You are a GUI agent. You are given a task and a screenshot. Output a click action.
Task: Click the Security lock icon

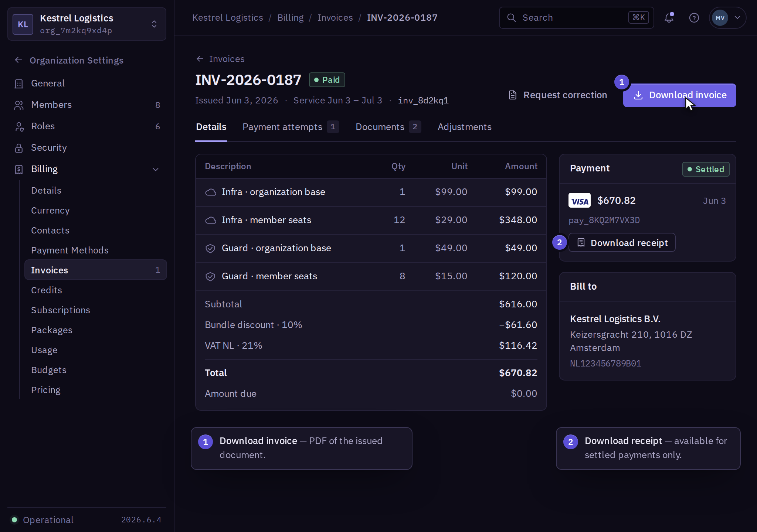coord(19,148)
